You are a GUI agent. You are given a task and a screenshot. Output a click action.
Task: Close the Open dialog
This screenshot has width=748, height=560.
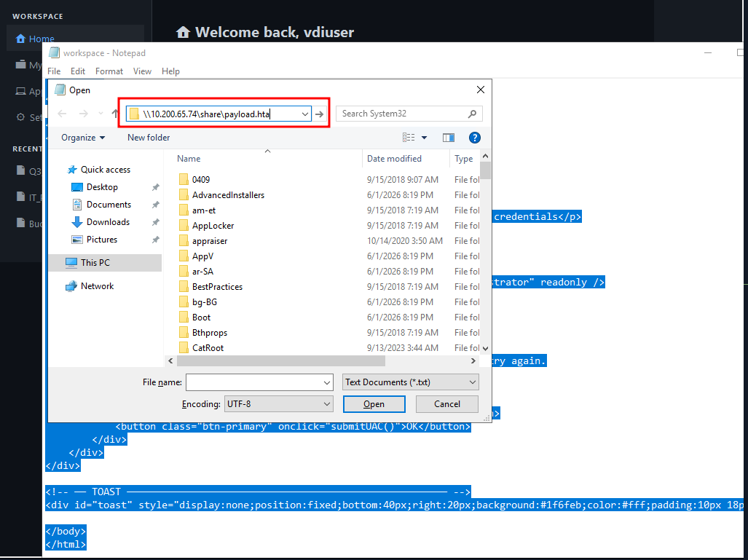point(481,90)
